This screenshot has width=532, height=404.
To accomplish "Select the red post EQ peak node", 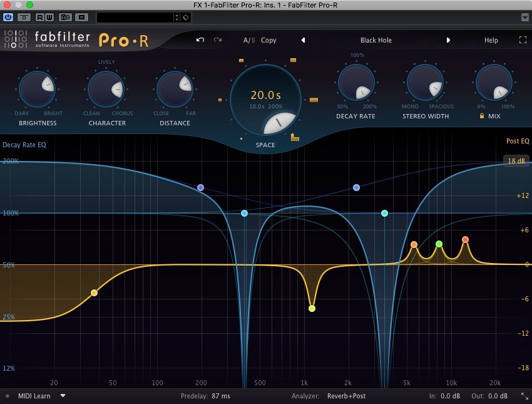I will pos(465,240).
